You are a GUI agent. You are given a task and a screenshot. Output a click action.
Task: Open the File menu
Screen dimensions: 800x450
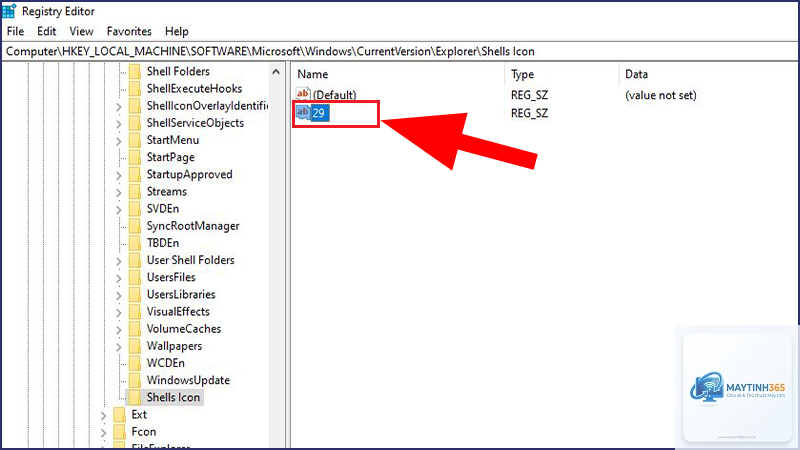pyautogui.click(x=15, y=32)
